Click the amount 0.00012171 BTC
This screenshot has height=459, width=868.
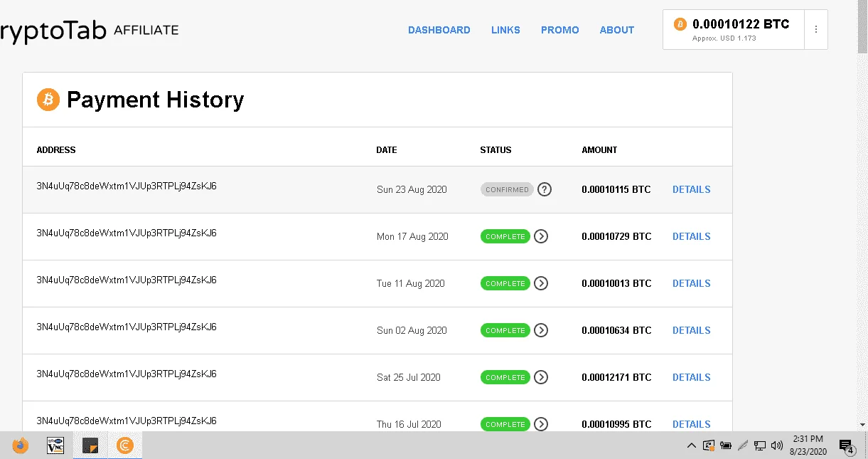tap(616, 378)
